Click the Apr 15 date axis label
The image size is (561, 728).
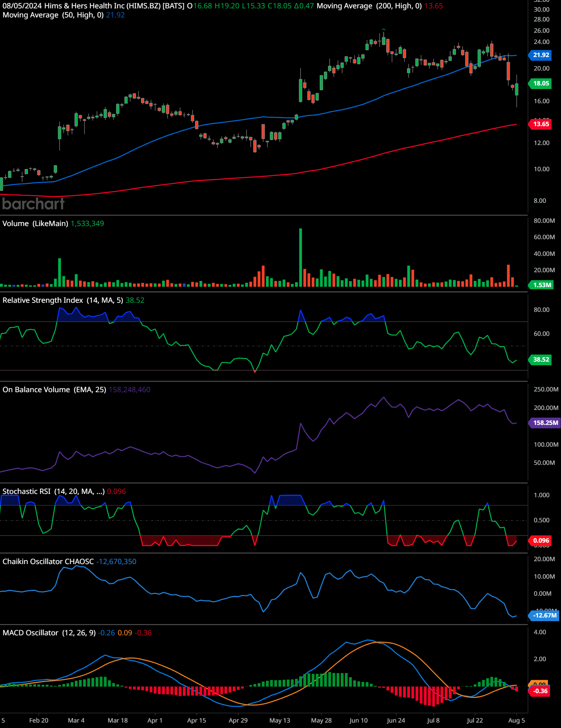(x=197, y=721)
